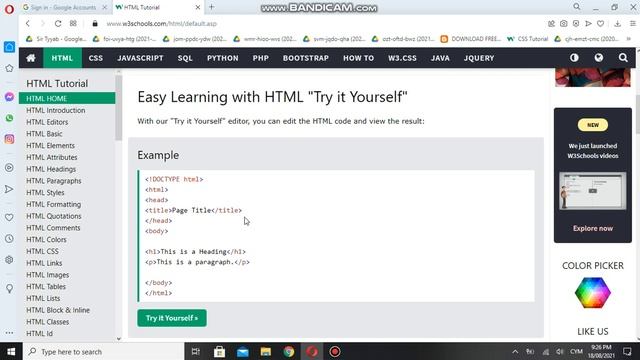Open the Opera icon in taskbar

312,351
